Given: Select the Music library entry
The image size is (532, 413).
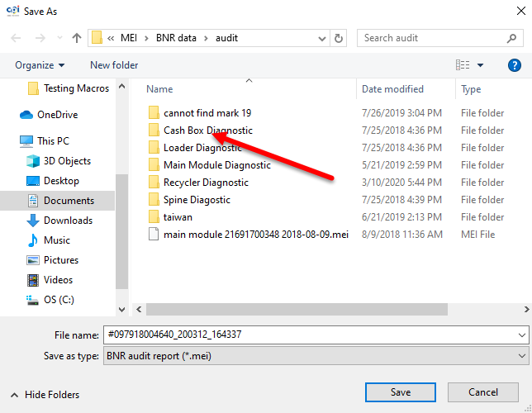Looking at the screenshot, I should pos(56,240).
